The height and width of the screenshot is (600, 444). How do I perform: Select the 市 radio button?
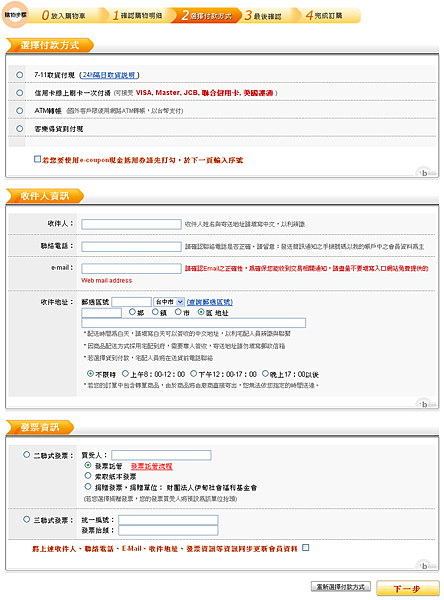point(178,312)
